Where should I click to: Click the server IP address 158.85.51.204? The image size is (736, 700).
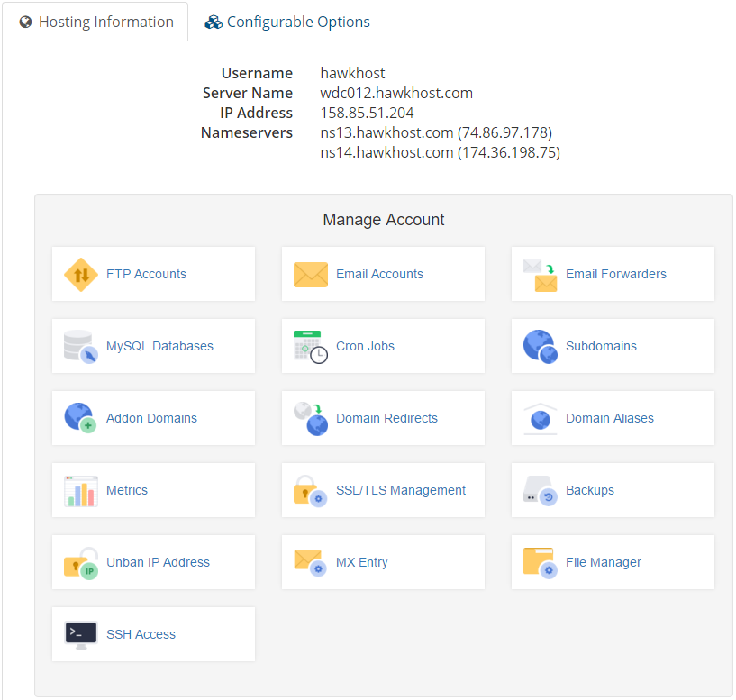pos(368,113)
